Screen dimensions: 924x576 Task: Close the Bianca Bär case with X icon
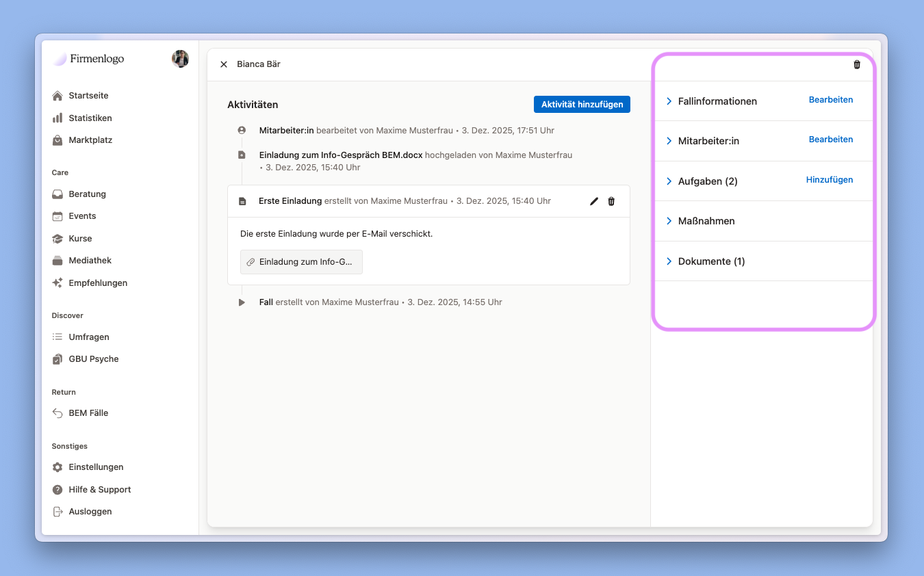(x=224, y=64)
